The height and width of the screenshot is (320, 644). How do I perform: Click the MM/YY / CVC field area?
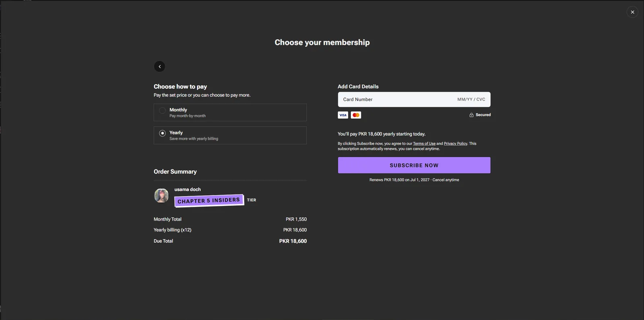[x=471, y=99]
